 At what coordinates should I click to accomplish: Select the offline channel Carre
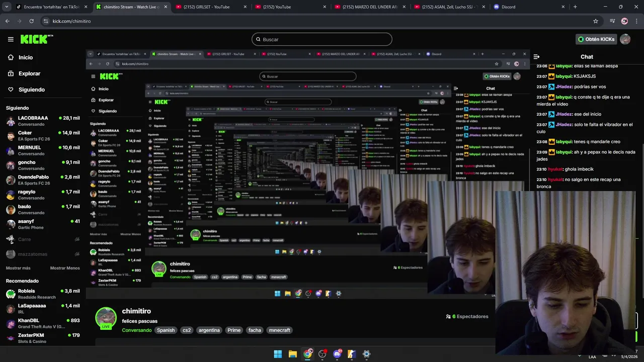[x=43, y=239]
